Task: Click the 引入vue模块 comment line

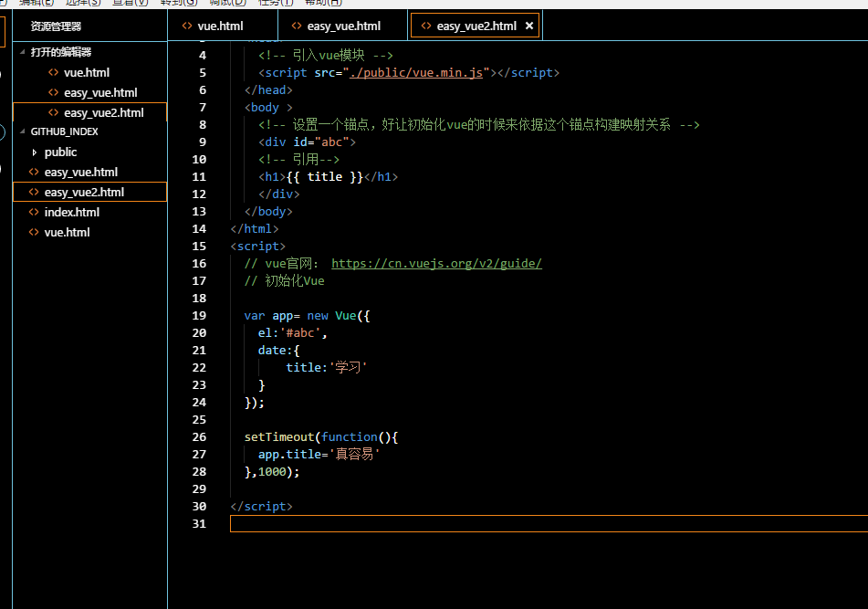Action: 326,56
